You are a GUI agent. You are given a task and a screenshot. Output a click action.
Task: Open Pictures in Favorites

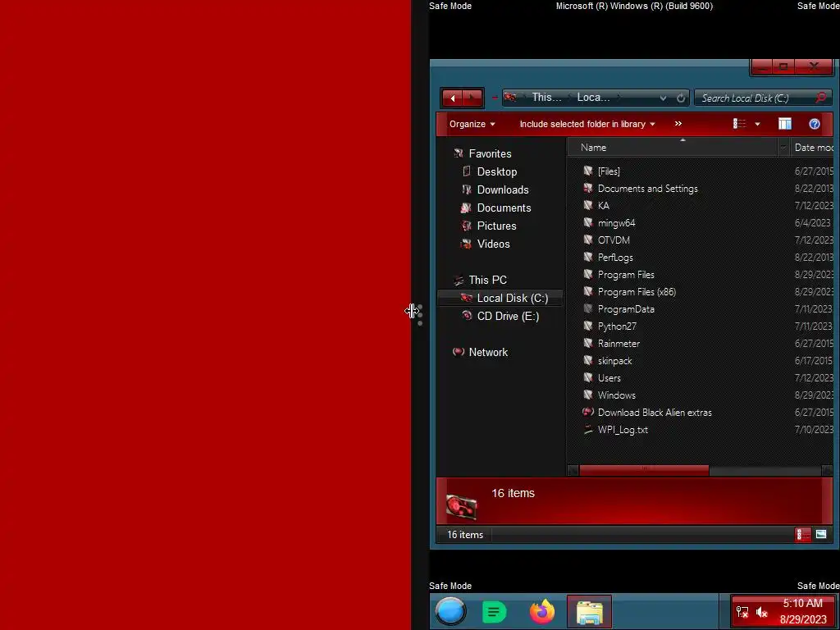496,226
